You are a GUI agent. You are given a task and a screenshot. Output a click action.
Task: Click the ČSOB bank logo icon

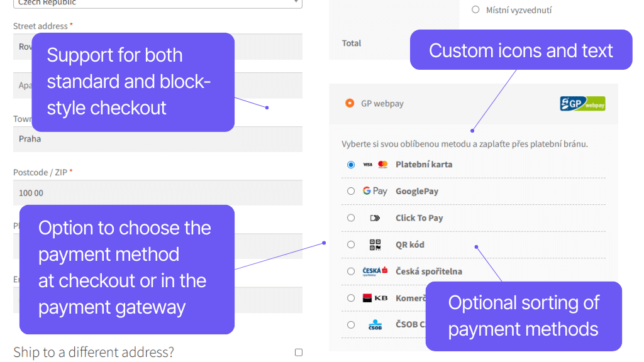click(x=375, y=325)
